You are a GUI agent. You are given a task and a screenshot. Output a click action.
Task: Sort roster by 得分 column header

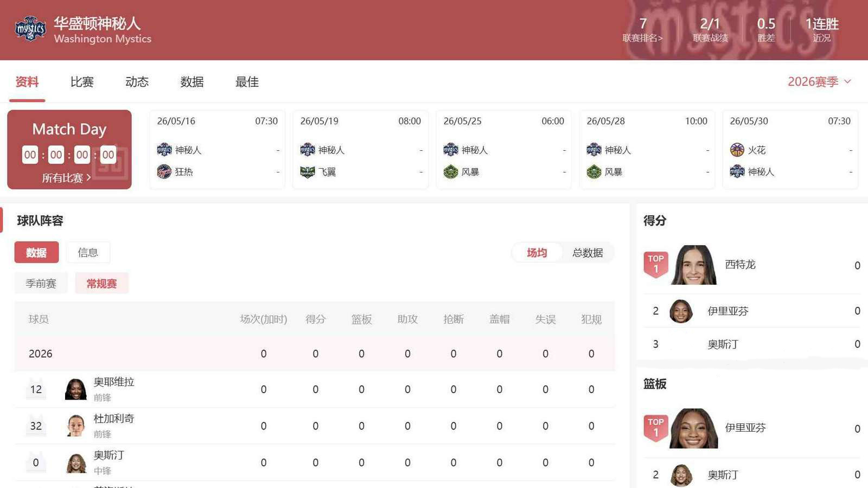tap(315, 319)
